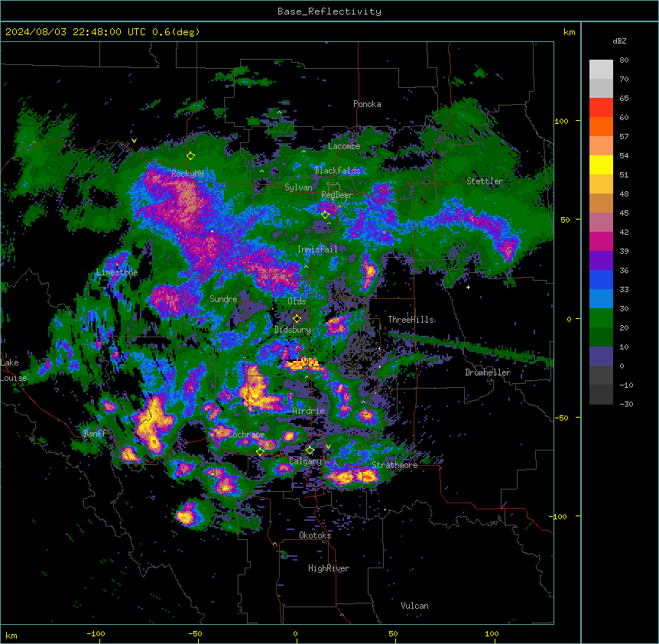Click the 45 value in the dBZ legend
659x644 pixels.
[624, 213]
